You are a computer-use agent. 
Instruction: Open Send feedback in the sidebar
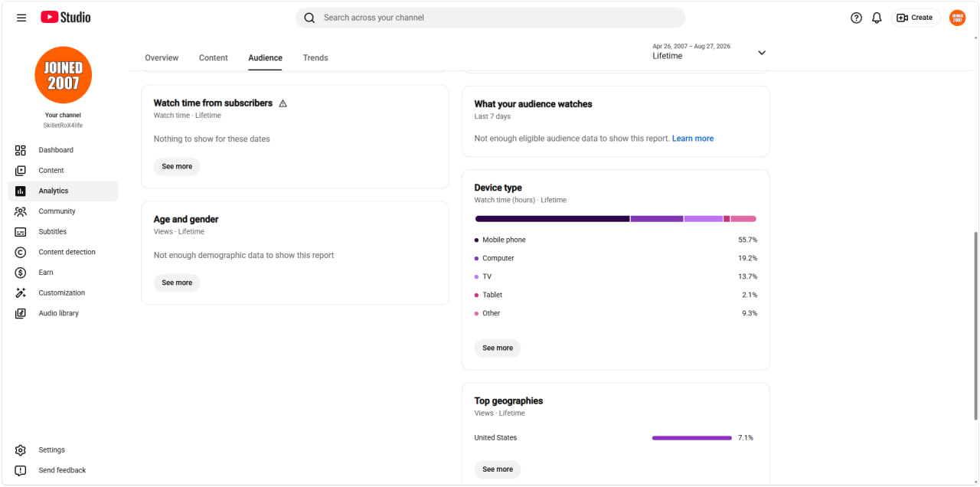coord(63,470)
